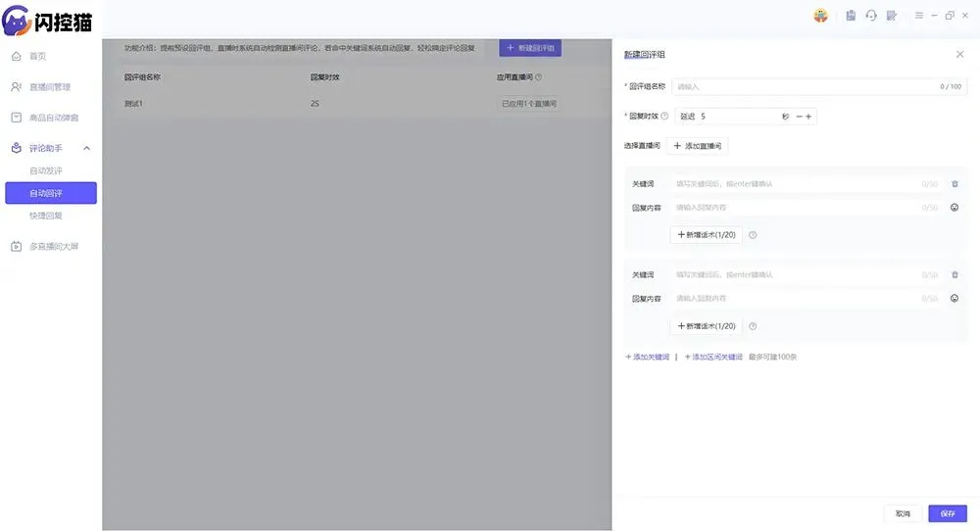Click the 取消 button
This screenshot has height=531, width=980.
coord(903,513)
